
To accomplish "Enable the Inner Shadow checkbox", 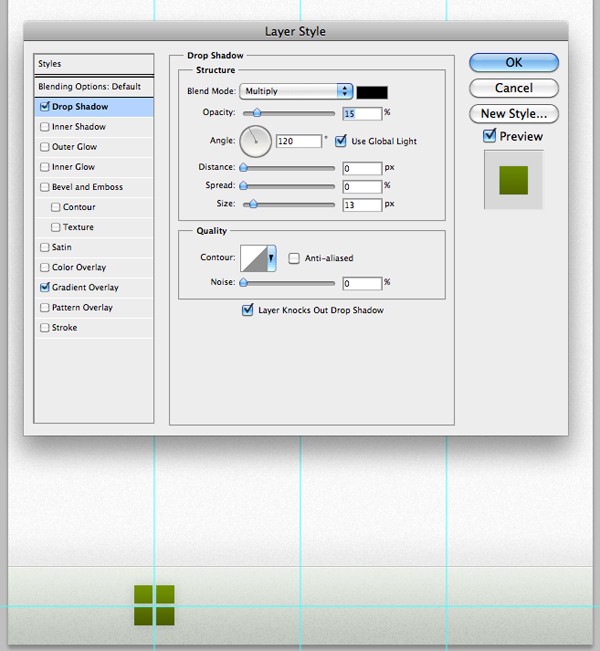I will (x=44, y=127).
